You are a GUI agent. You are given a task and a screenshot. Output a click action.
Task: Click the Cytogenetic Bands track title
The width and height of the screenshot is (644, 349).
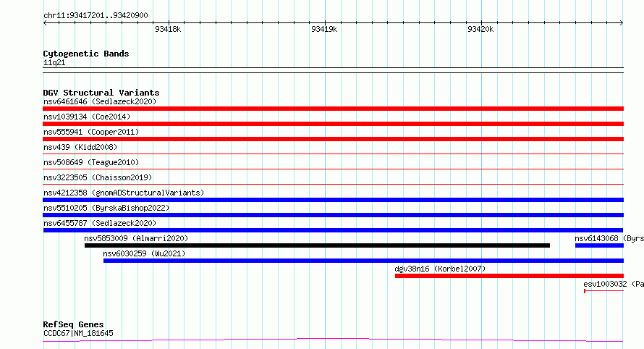point(86,54)
